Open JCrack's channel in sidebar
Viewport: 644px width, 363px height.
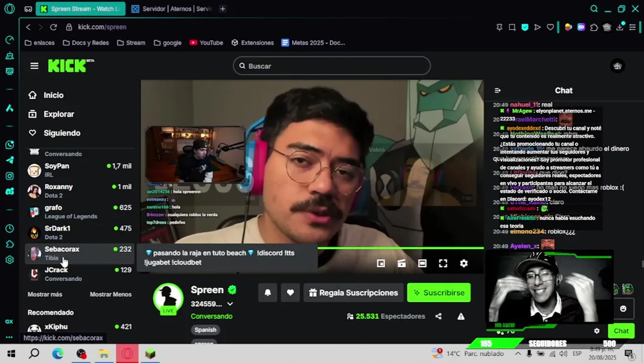tap(80, 274)
